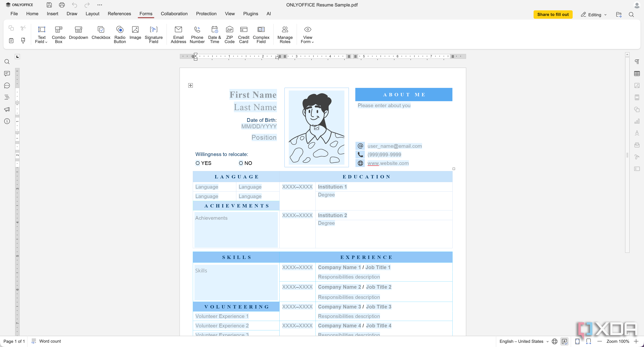
Task: Insert a Phone Number field
Action: click(x=197, y=35)
